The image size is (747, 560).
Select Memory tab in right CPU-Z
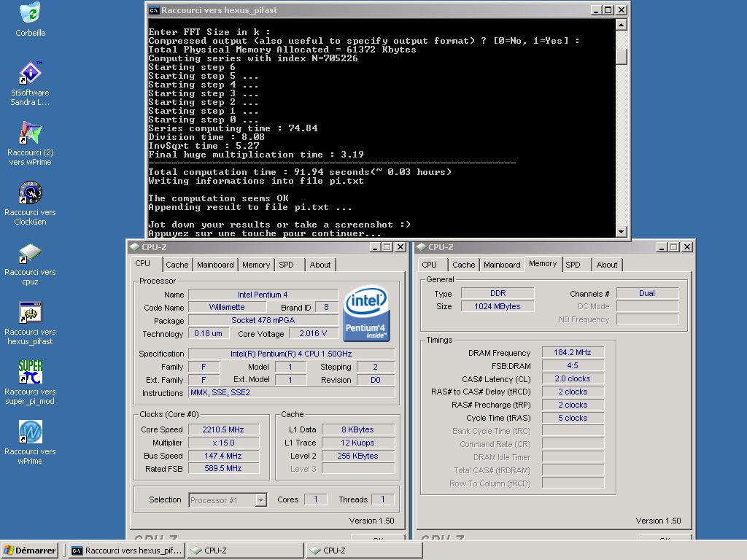(543, 263)
